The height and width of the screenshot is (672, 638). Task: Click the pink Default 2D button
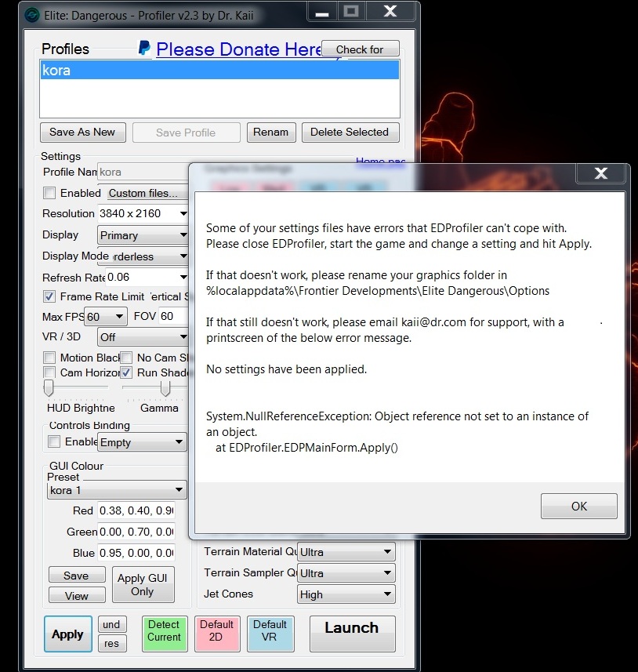pos(217,634)
